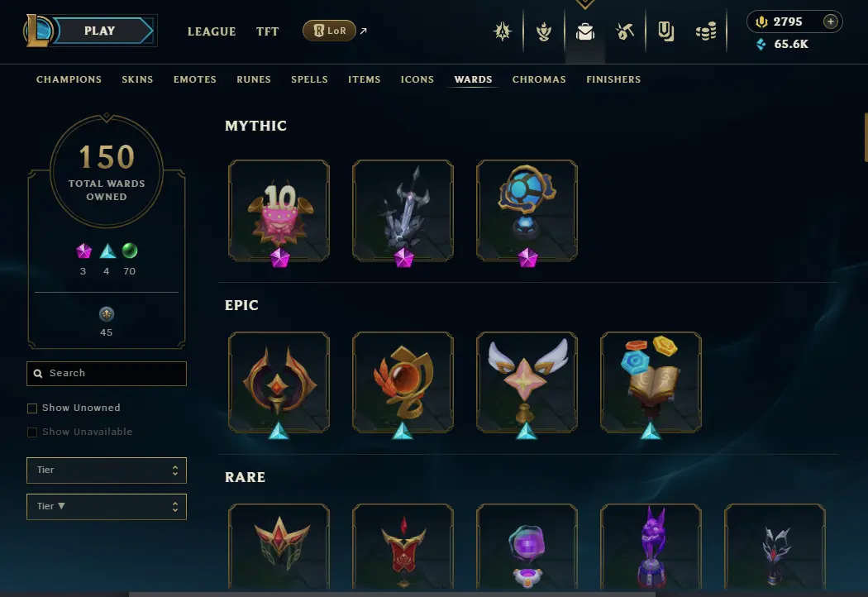
Task: Open the Loot hammer icon
Action: coord(625,31)
